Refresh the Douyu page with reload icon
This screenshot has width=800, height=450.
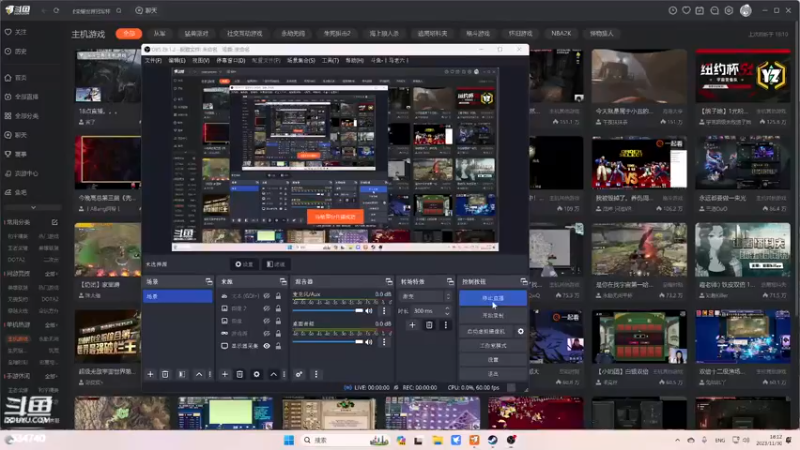(x=56, y=10)
